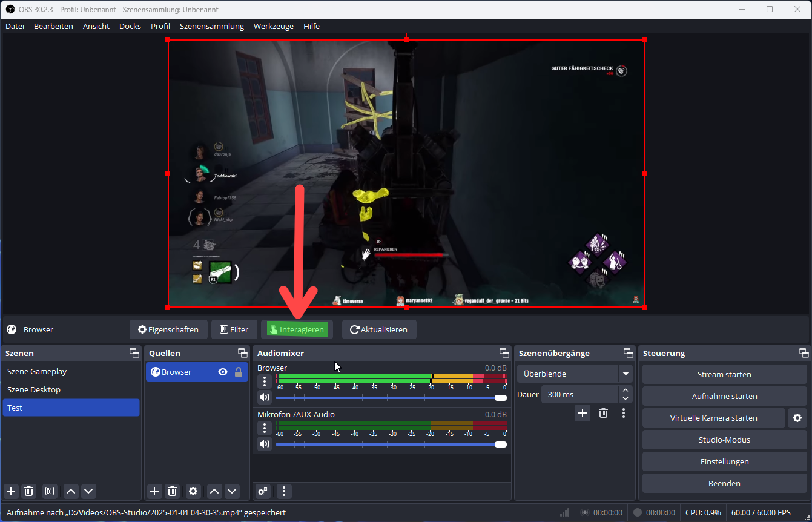Open Audiomixer bottom three-dot menu
Screen dimensions: 812x522
pyautogui.click(x=284, y=491)
